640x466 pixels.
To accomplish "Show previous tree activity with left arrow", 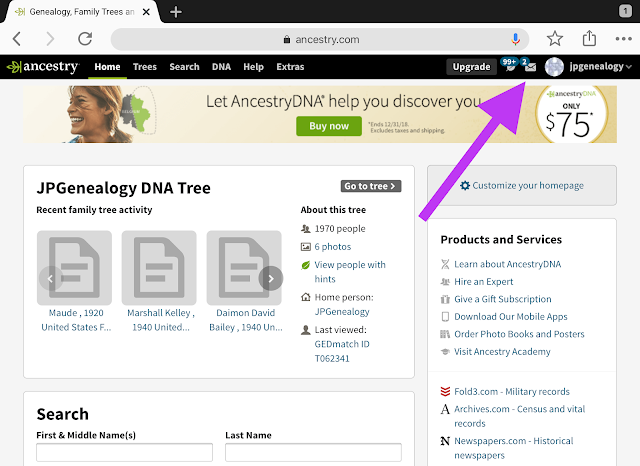I will 51,278.
